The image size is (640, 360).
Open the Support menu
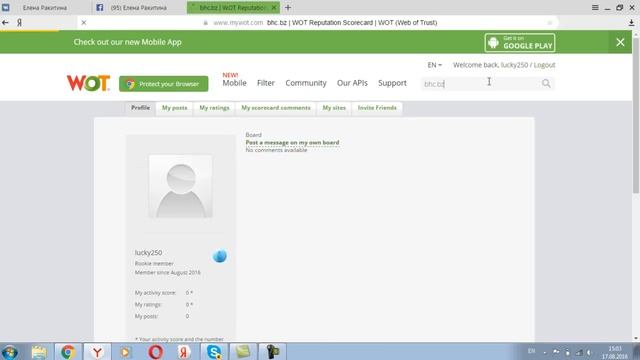[x=392, y=83]
